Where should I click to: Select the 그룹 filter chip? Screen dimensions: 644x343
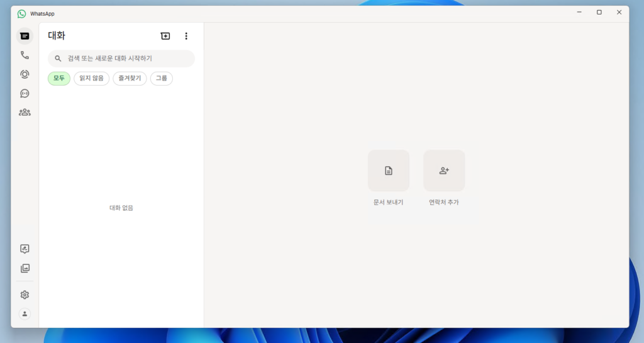(162, 79)
